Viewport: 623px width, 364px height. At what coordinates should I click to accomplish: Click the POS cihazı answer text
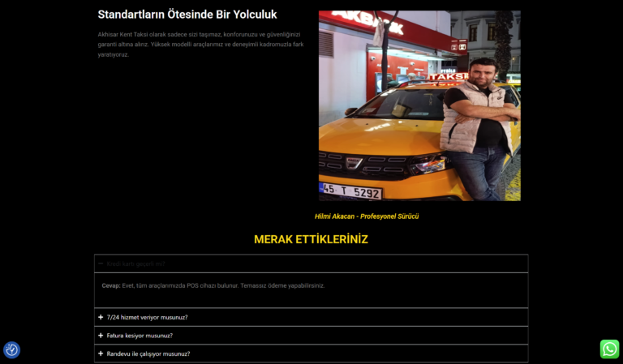pos(213,285)
